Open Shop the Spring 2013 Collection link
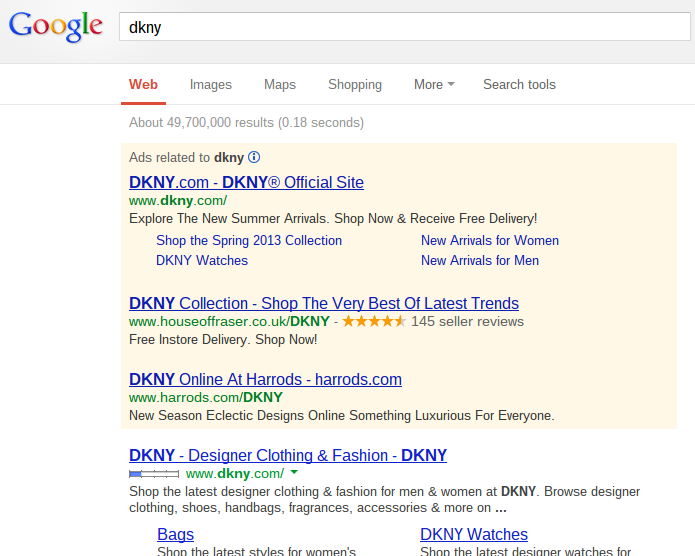This screenshot has width=695, height=556. click(249, 240)
